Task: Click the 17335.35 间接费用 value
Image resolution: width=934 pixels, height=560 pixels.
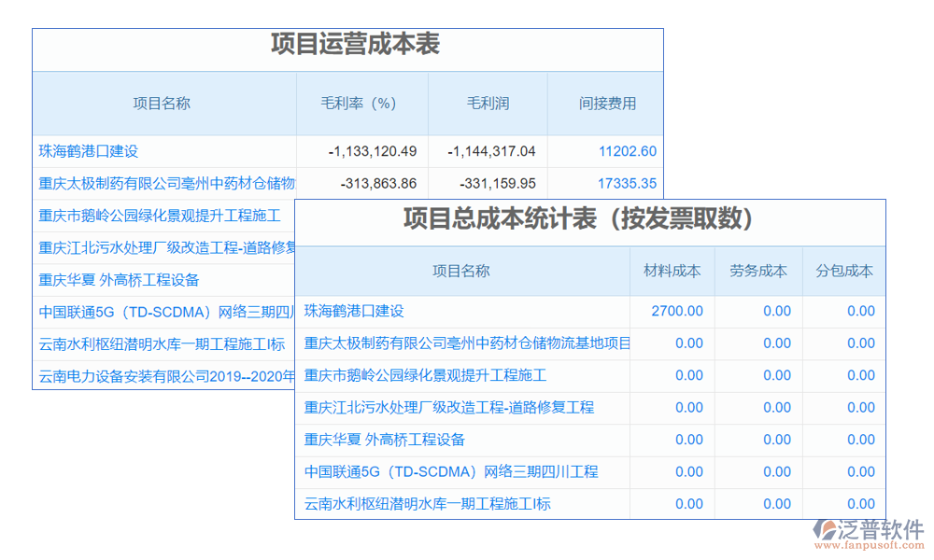Action: click(x=627, y=184)
